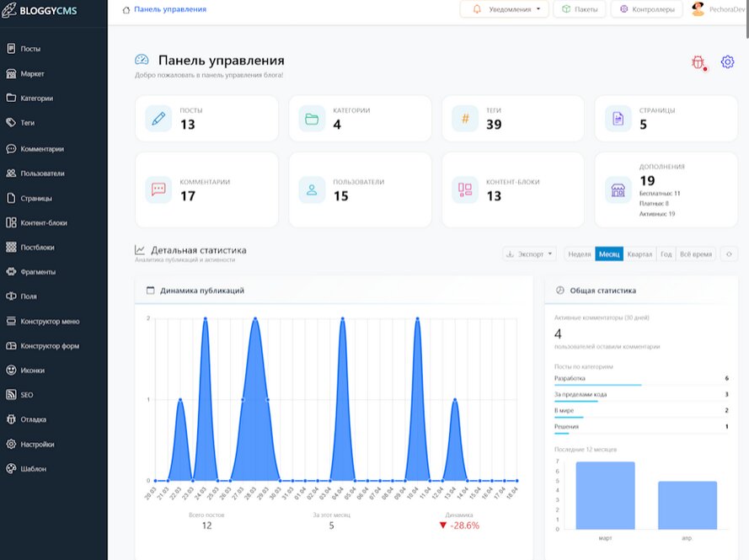
Task: Open dashboard settings gear icon
Action: pyautogui.click(x=726, y=62)
